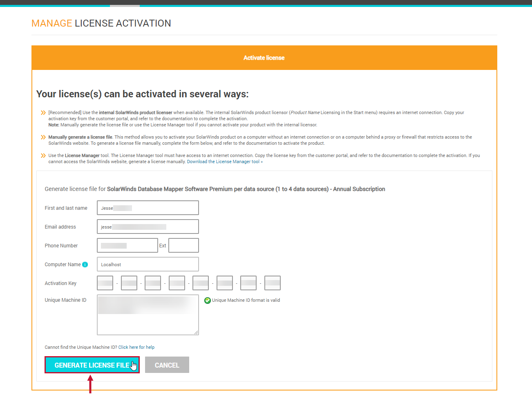Focus the Phone Number field
Image resolution: width=532 pixels, height=395 pixels.
(127, 245)
